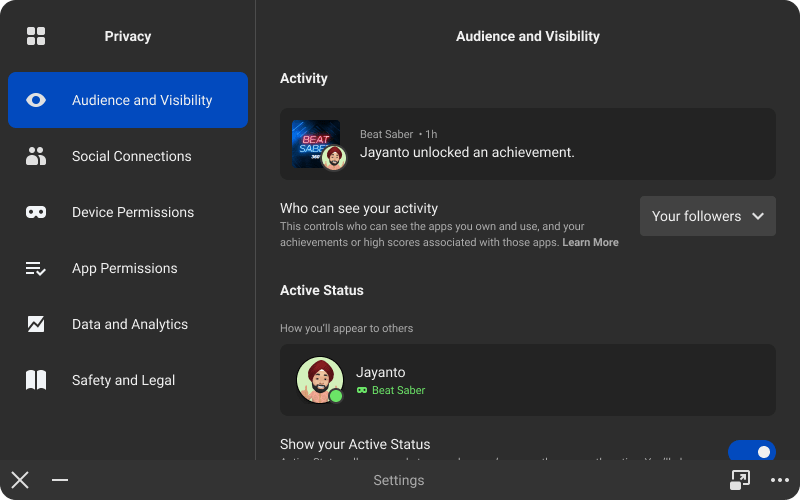
Task: Toggle the Show your Active Status switch
Action: click(x=752, y=451)
